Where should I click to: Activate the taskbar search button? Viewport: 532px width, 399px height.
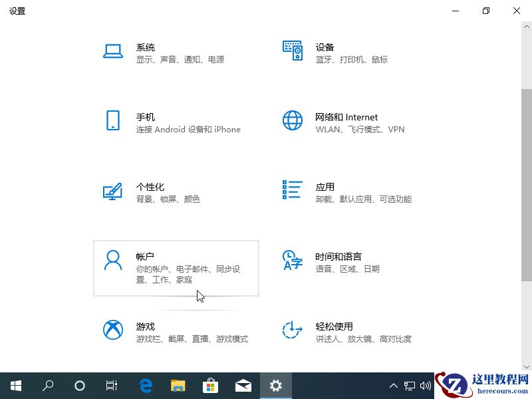tap(47, 385)
